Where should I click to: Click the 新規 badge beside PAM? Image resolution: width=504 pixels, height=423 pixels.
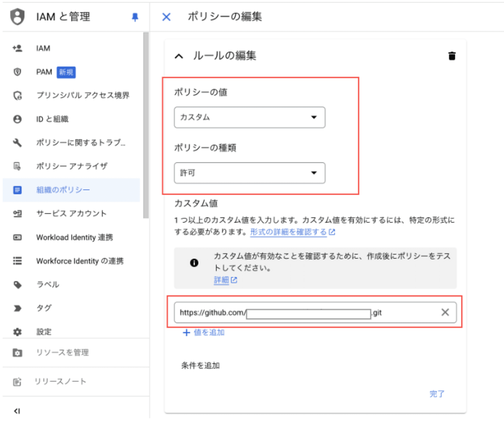tap(66, 72)
